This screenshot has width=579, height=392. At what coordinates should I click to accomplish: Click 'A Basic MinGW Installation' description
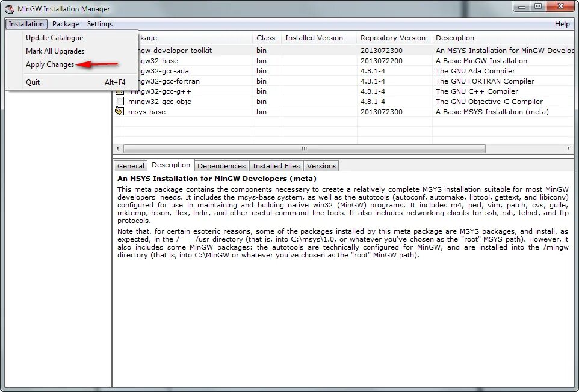(x=481, y=61)
